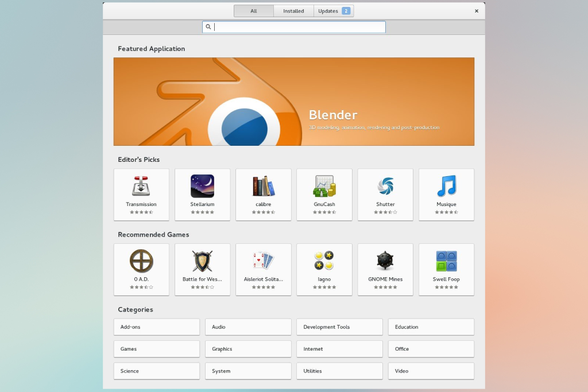Select the Iagno game icon
The width and height of the screenshot is (588, 392).
tap(324, 261)
